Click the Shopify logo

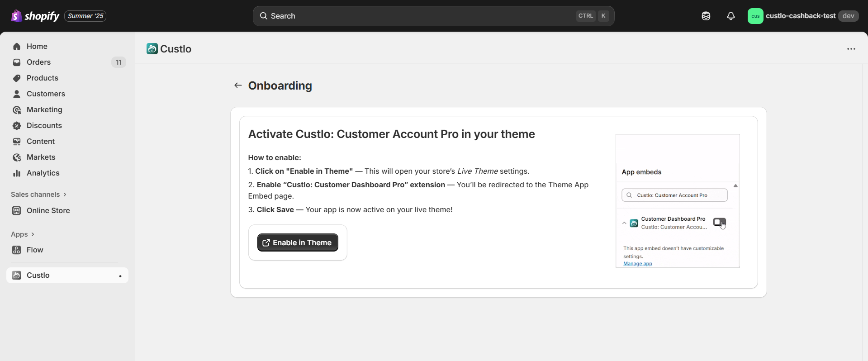click(35, 16)
